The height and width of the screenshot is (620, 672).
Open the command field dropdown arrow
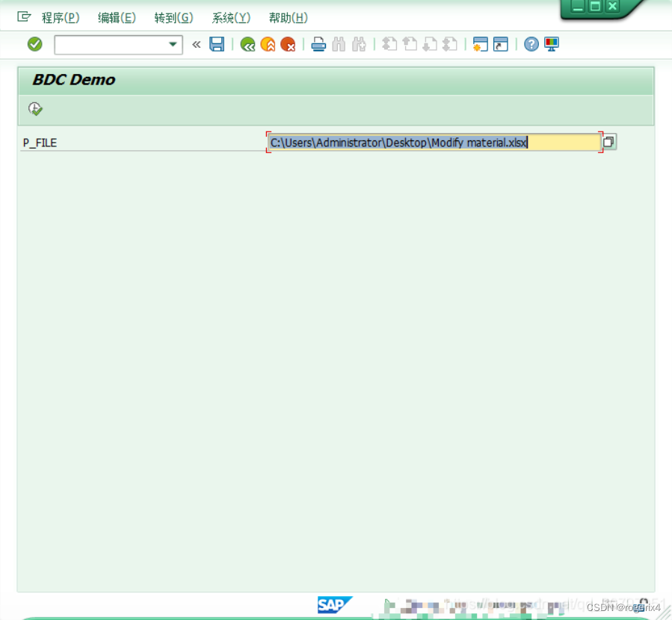point(173,45)
